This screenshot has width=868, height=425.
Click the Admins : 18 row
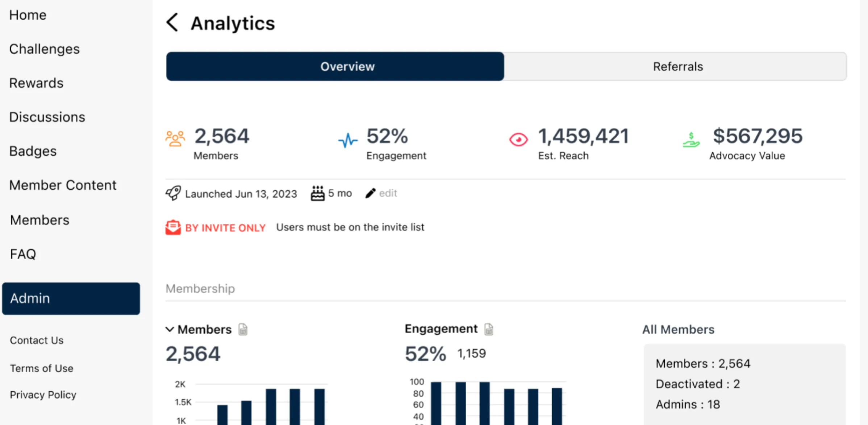[x=688, y=404]
